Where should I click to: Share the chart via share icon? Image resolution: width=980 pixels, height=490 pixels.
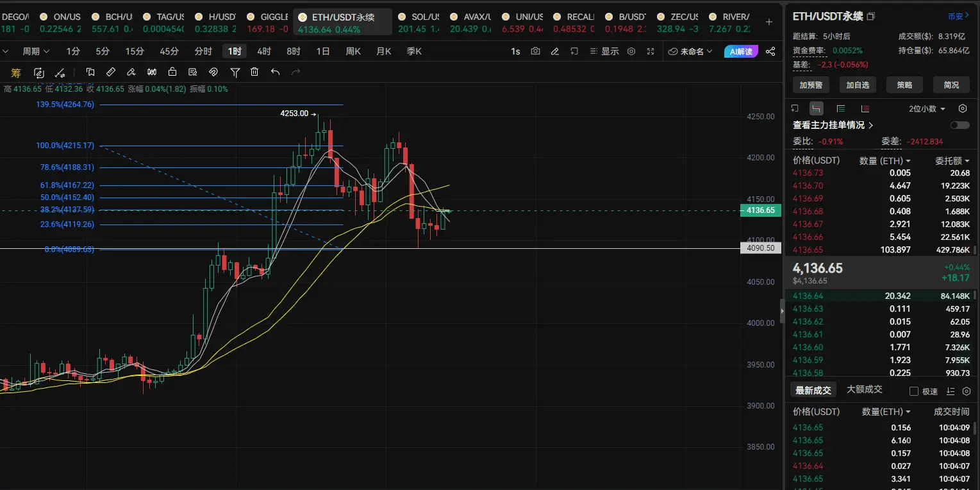pos(770,51)
